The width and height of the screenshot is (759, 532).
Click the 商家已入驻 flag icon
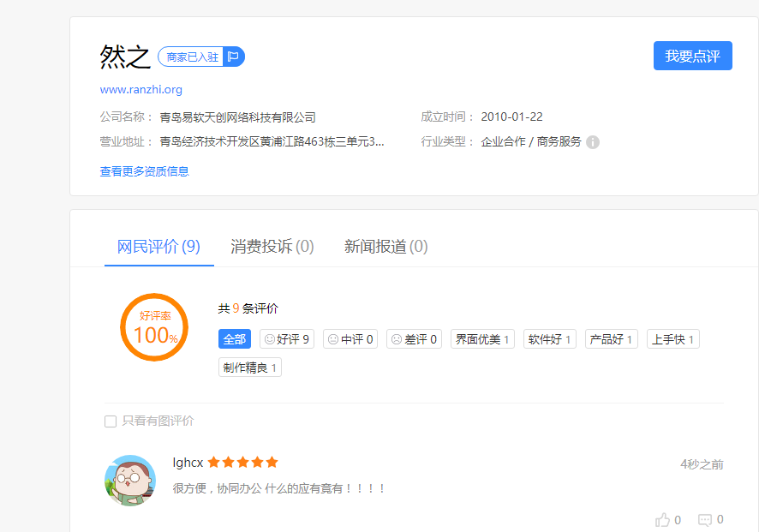point(233,57)
